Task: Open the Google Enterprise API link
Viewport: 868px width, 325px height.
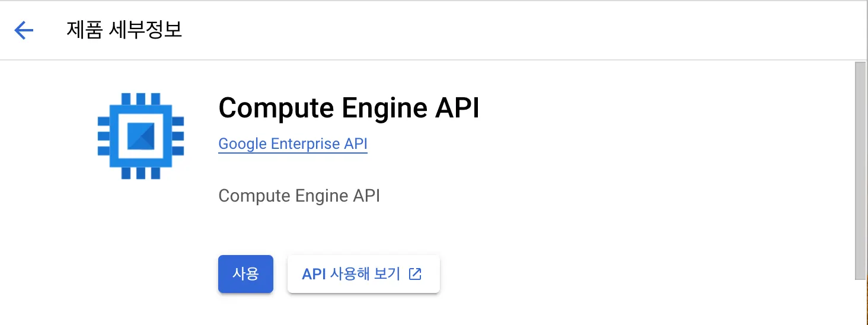Action: pyautogui.click(x=293, y=144)
